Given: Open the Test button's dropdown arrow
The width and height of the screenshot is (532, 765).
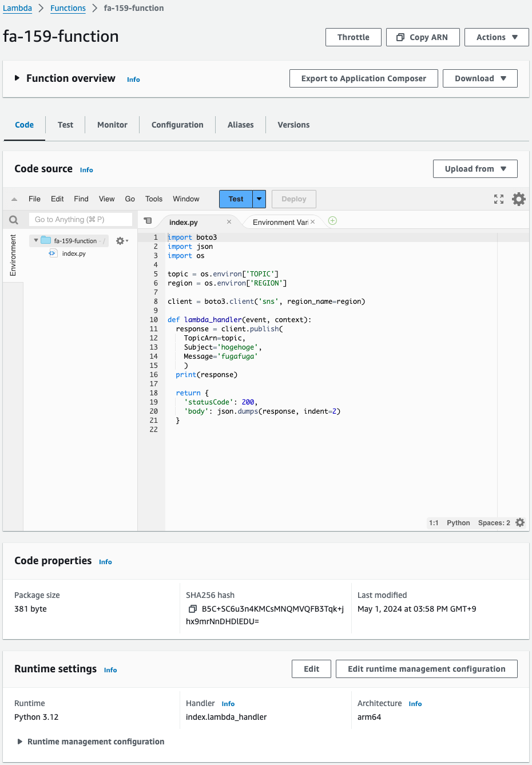Looking at the screenshot, I should [x=258, y=199].
